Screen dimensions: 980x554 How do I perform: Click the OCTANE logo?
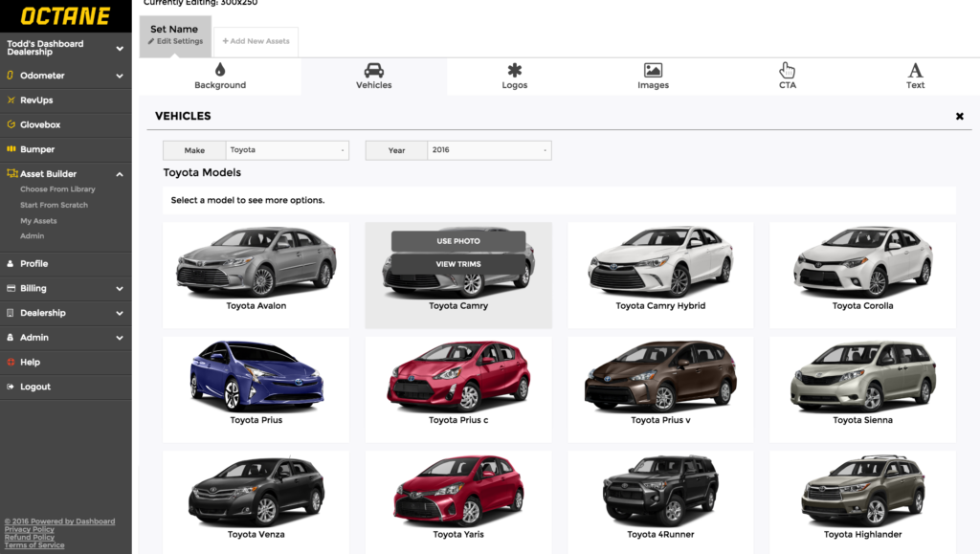65,15
